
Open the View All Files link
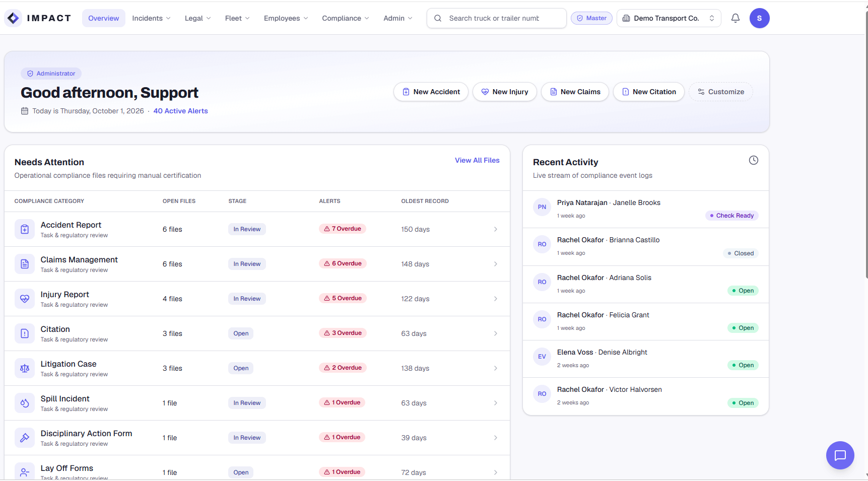click(477, 160)
